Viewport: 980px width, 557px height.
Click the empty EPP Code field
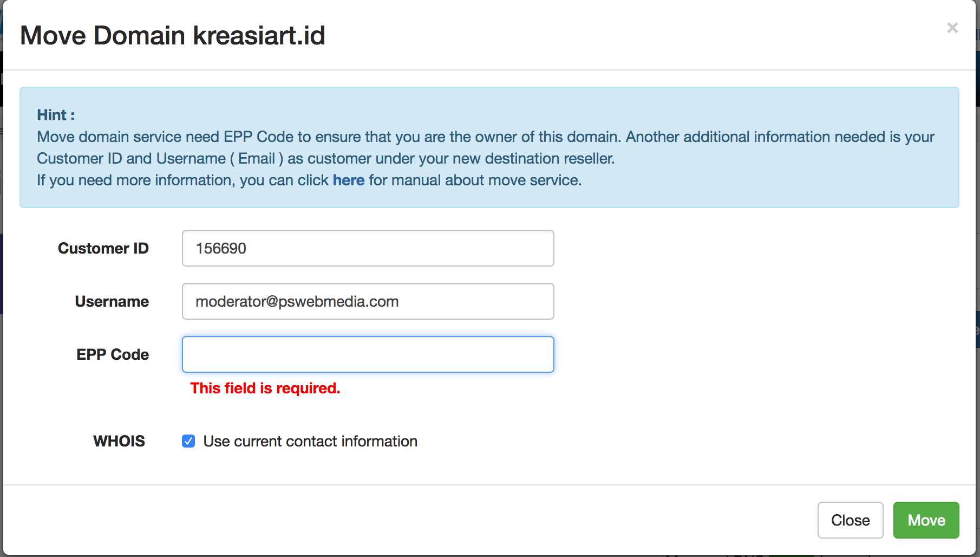point(368,354)
